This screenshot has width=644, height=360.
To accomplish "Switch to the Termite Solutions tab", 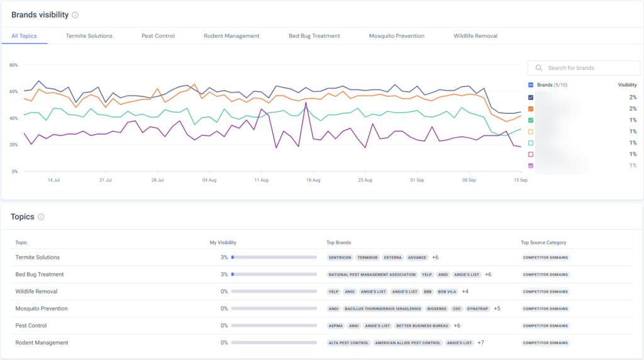I will pyautogui.click(x=89, y=36).
